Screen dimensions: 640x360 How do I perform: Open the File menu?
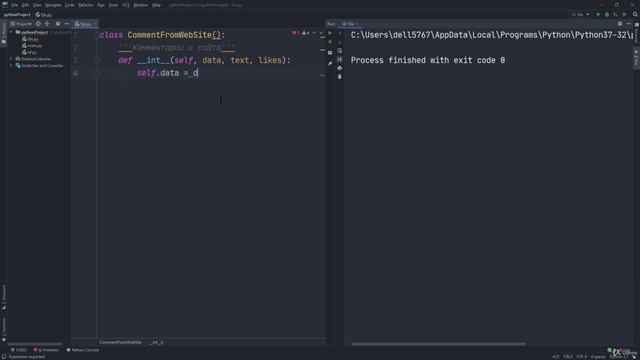tap(15, 5)
